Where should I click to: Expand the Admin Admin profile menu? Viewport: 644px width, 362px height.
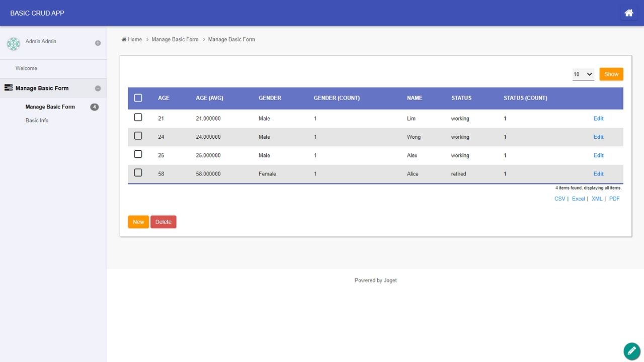98,43
